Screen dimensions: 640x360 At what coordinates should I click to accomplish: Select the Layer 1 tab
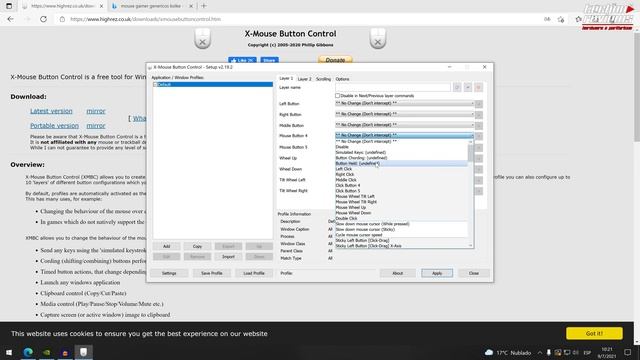(286, 78)
